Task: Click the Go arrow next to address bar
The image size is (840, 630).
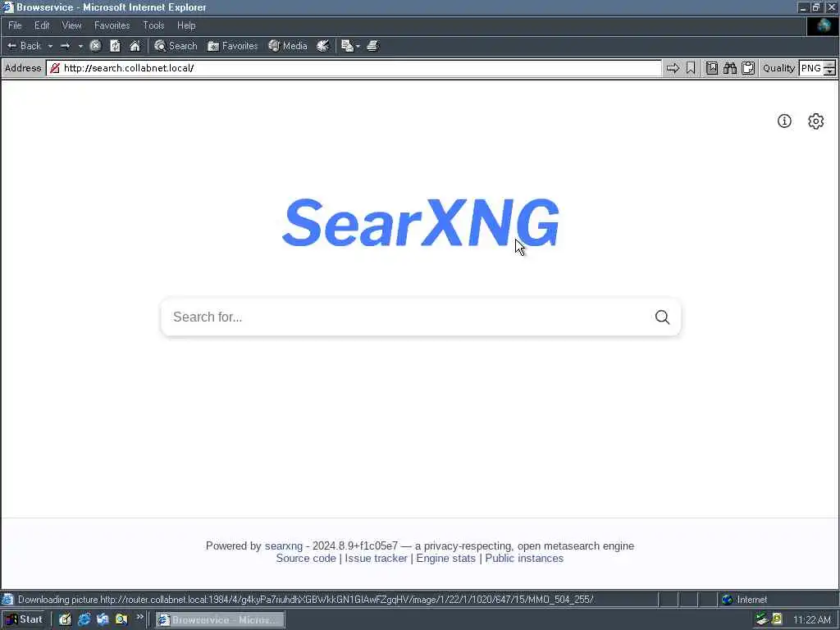Action: (x=673, y=68)
